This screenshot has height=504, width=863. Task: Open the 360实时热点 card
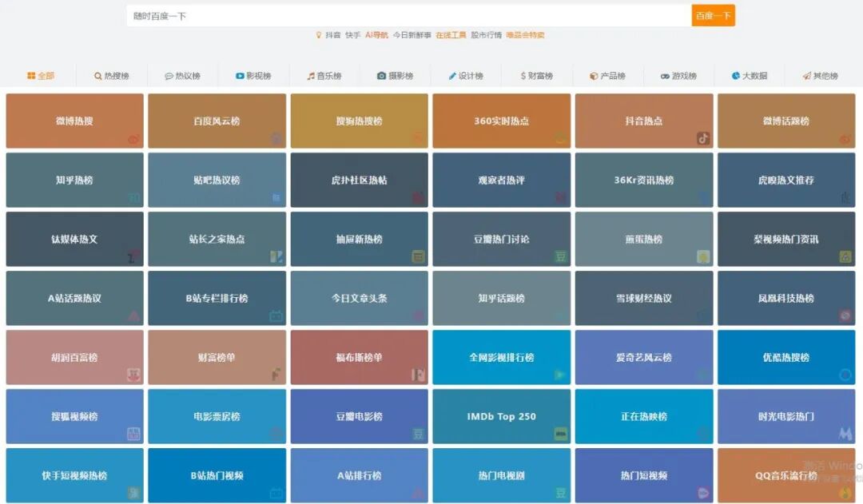point(501,121)
